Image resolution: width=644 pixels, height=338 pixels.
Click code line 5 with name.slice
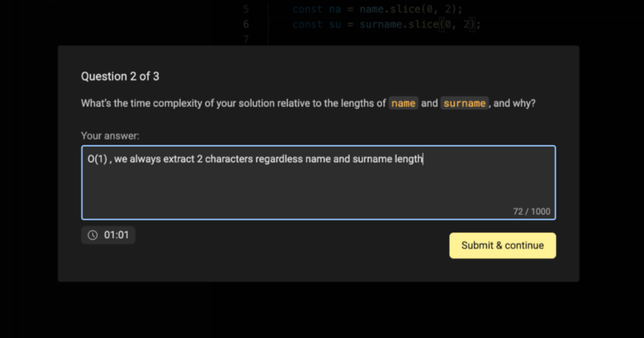tap(377, 9)
